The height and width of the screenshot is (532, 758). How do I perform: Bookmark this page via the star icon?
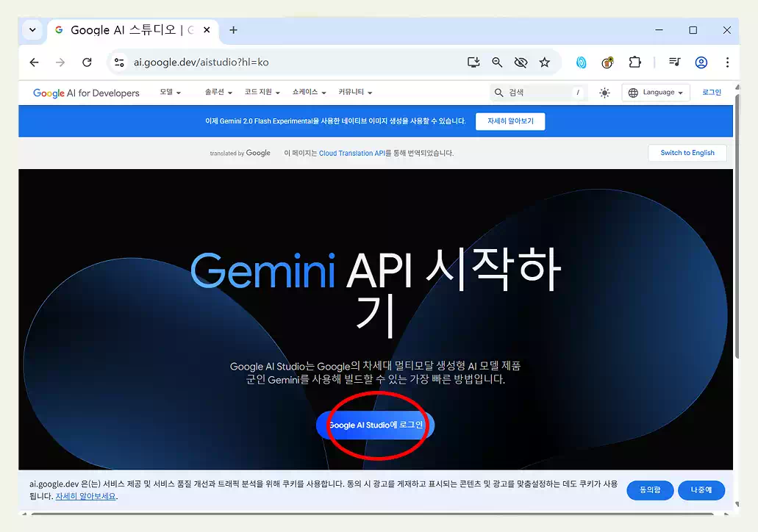click(545, 62)
